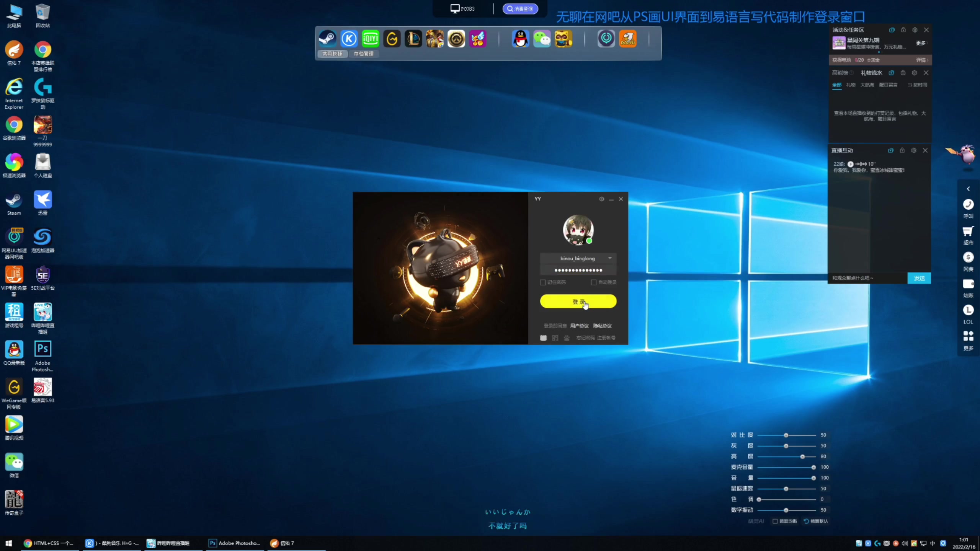This screenshot has height=551, width=980.
Task: Open 用户协议 user agreement link
Action: tap(580, 326)
